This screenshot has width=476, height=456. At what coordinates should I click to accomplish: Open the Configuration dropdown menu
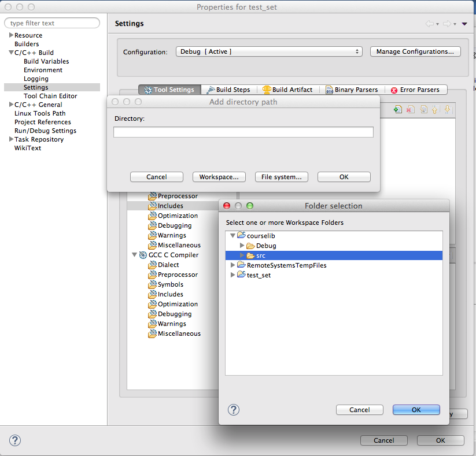pos(269,51)
